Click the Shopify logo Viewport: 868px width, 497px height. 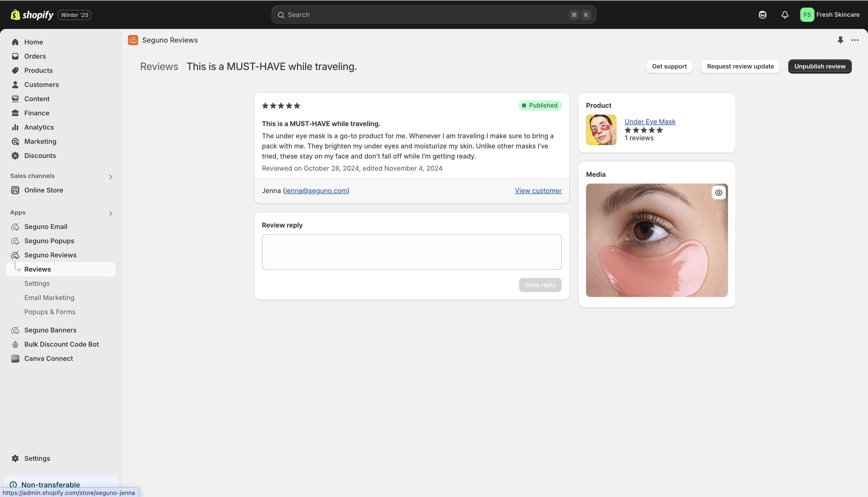tap(32, 15)
